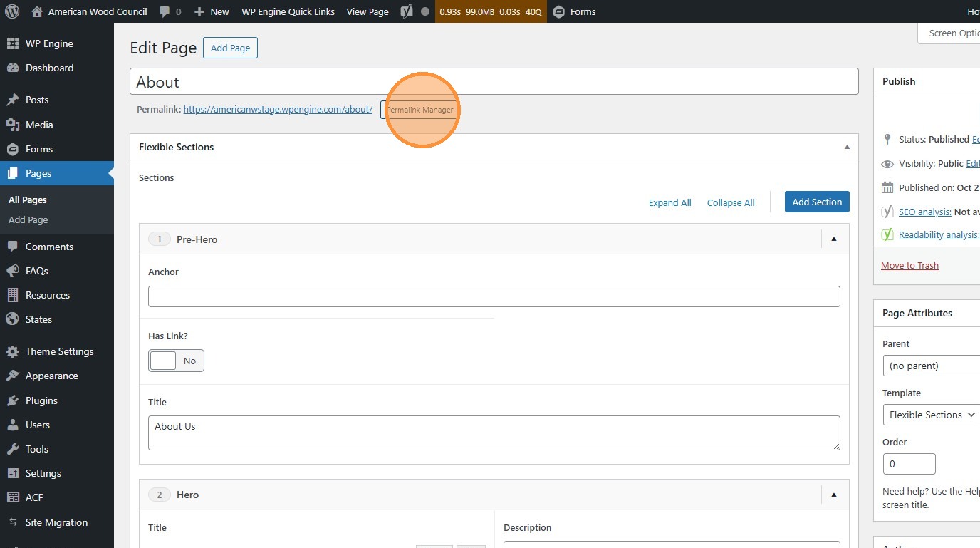Collapse the Hero section using its arrow
The width and height of the screenshot is (980, 548).
(x=834, y=495)
